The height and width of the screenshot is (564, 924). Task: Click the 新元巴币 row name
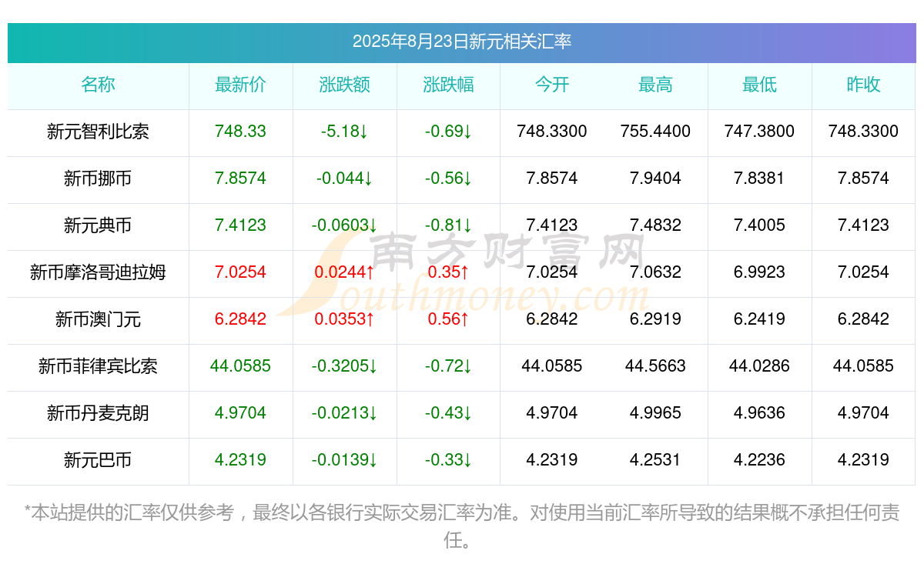pos(98,460)
